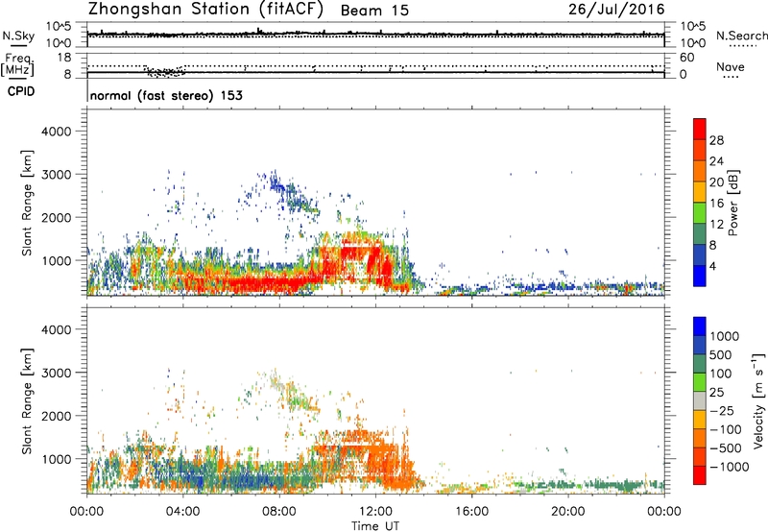The width and height of the screenshot is (768, 532).
Task: Click the CPID label
Action: point(21,91)
